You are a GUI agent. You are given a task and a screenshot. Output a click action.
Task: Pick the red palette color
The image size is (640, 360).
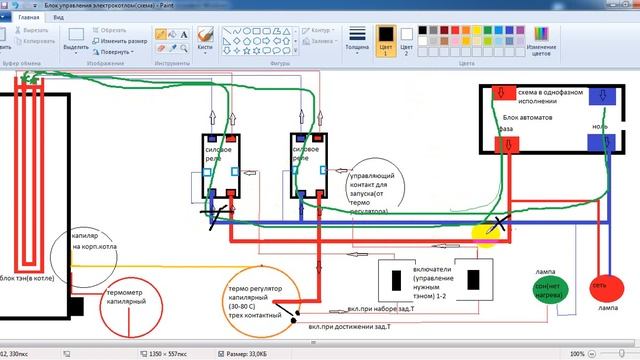[455, 30]
